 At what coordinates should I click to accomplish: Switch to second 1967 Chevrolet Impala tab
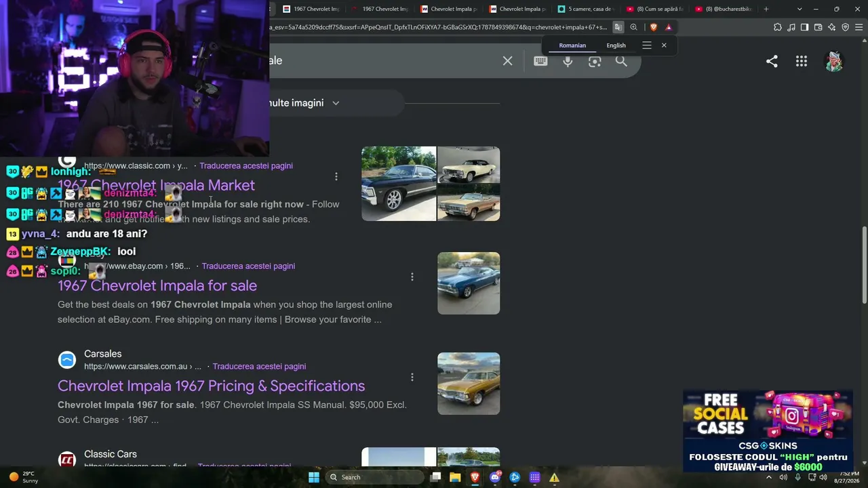coord(380,9)
